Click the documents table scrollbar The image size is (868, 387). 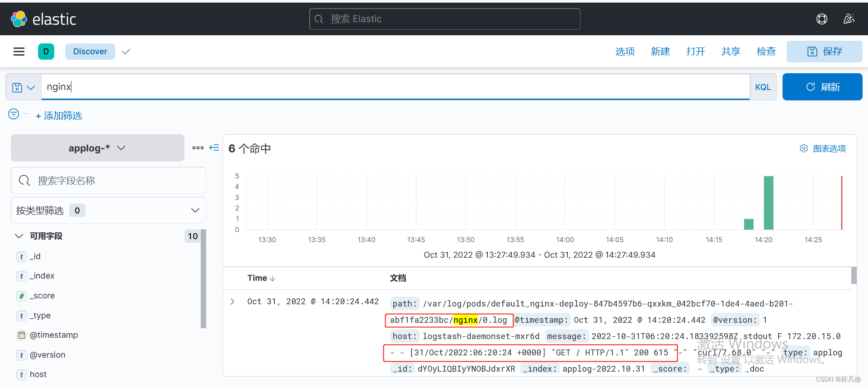click(854, 275)
